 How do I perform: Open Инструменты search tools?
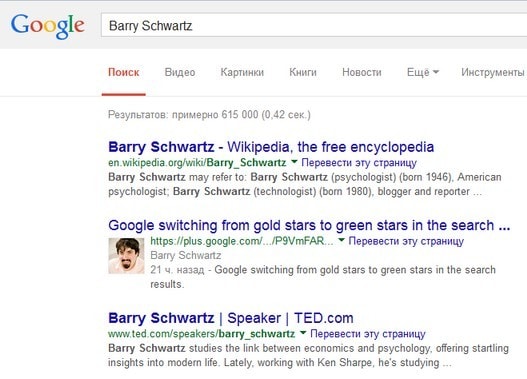493,72
